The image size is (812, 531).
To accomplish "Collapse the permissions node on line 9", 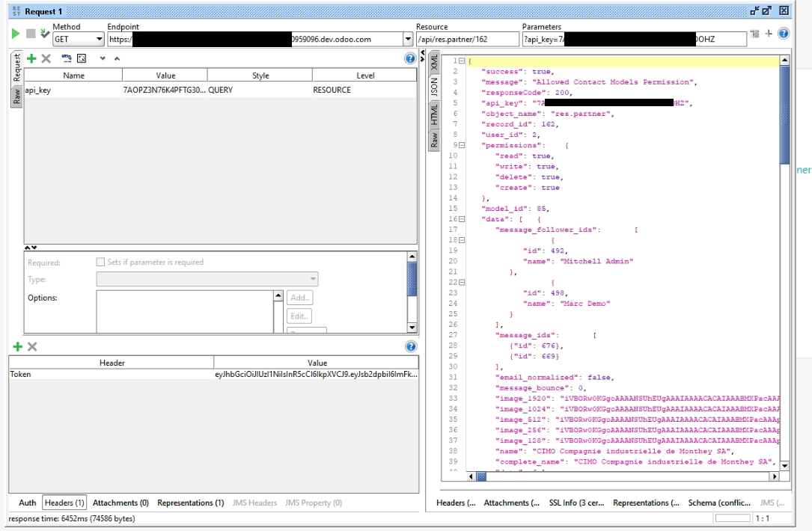I will pos(462,145).
